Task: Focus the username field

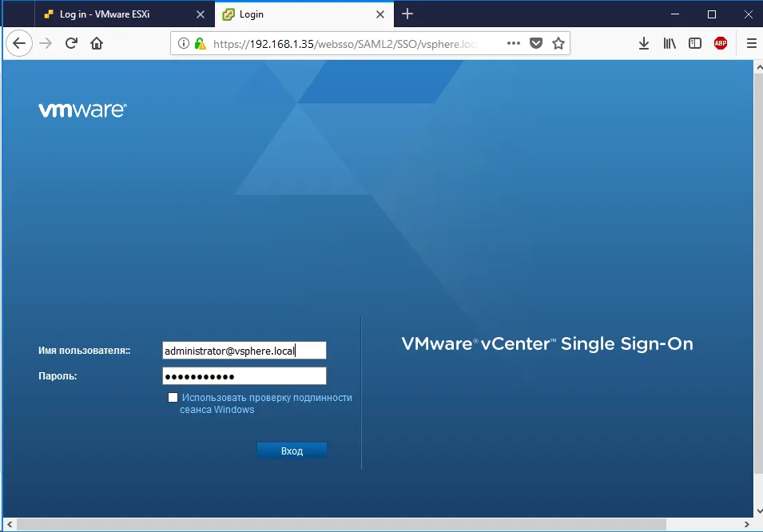Action: coord(244,351)
